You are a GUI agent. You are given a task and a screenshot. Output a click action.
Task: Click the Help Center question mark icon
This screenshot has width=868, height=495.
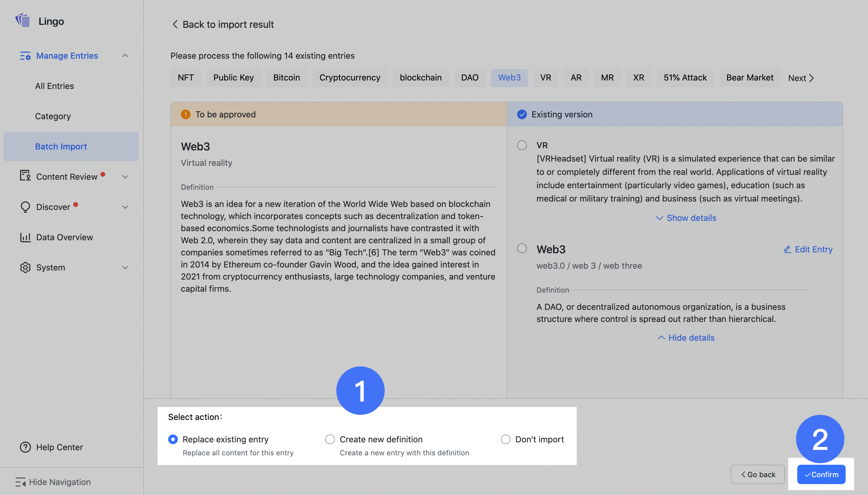tap(25, 447)
